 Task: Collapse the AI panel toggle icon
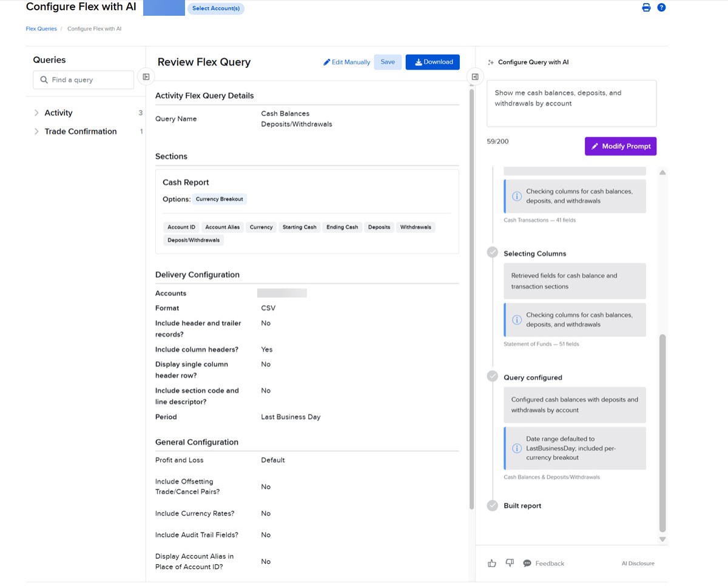coord(475,77)
